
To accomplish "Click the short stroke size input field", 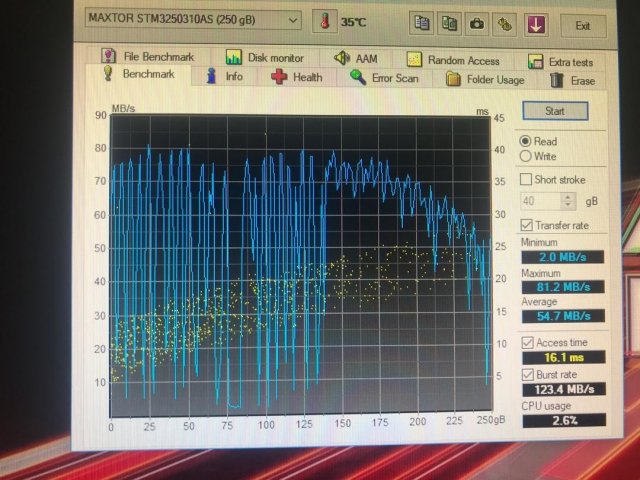I will 537,201.
